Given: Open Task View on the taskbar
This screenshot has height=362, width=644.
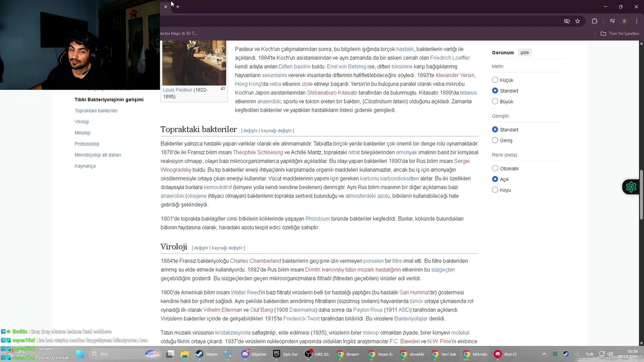Looking at the screenshot, I should (x=170, y=354).
